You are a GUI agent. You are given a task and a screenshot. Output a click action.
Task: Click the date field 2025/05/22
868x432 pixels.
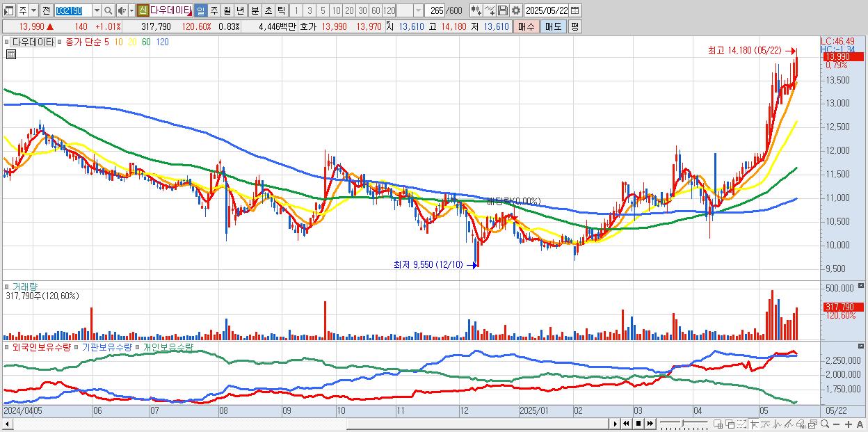pos(547,10)
